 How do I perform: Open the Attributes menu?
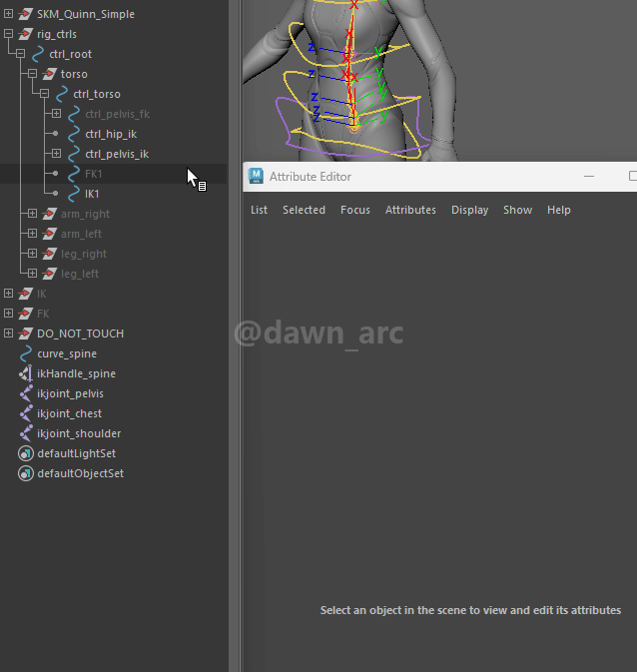pos(410,210)
